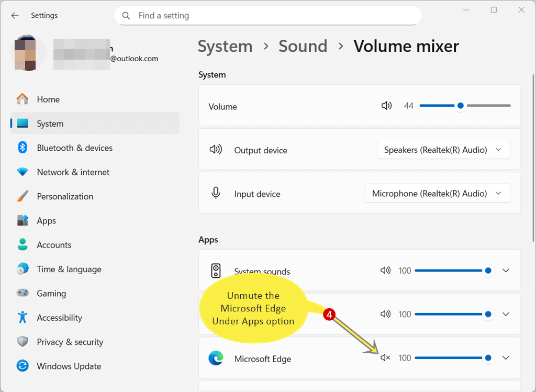Viewport: 536px width, 392px height.
Task: Click the vertical scrollbar of settings page
Action: 533,158
